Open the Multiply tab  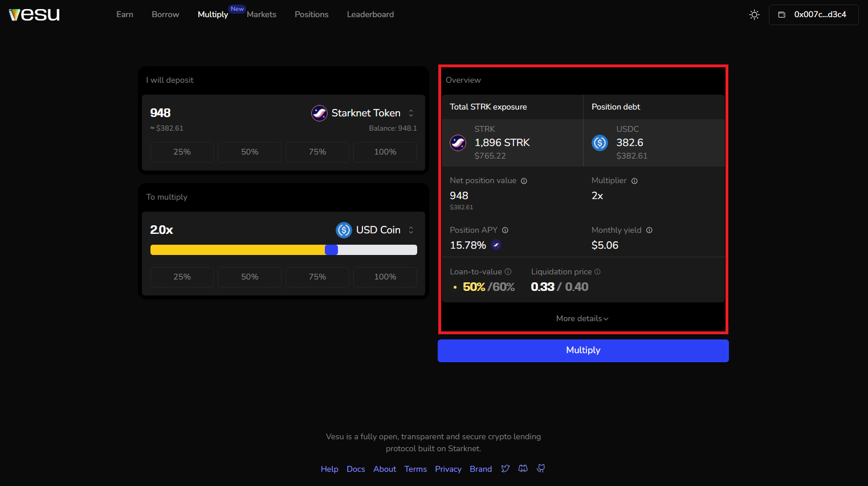pos(213,14)
